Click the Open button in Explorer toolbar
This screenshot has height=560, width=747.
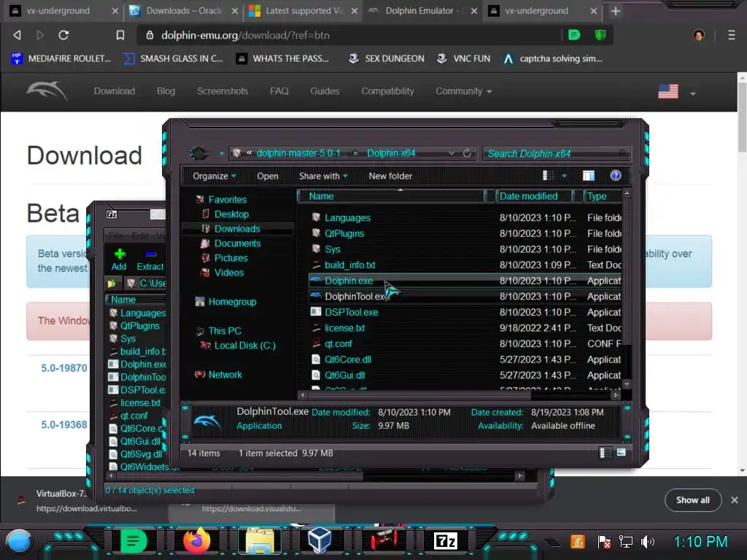click(268, 176)
